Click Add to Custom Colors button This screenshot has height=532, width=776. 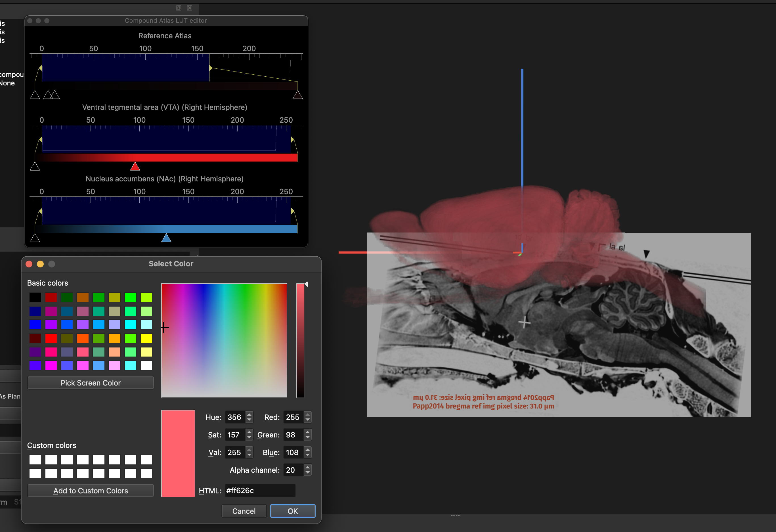click(x=91, y=491)
